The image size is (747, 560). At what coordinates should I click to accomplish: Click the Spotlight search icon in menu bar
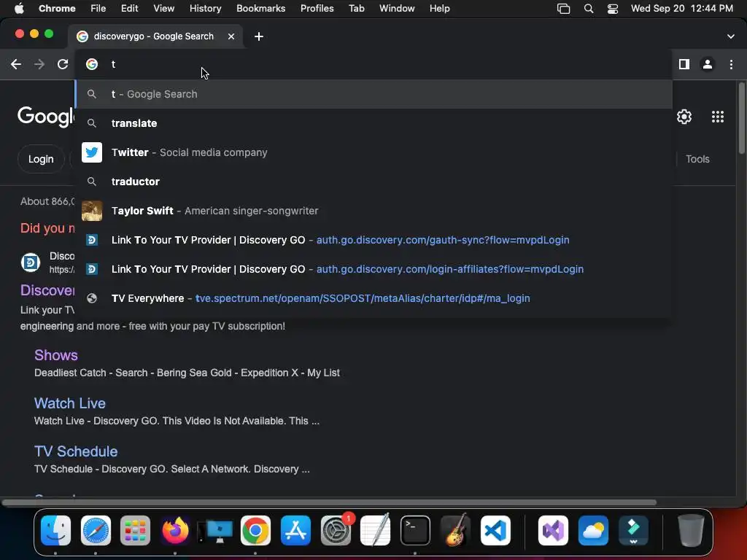point(589,9)
